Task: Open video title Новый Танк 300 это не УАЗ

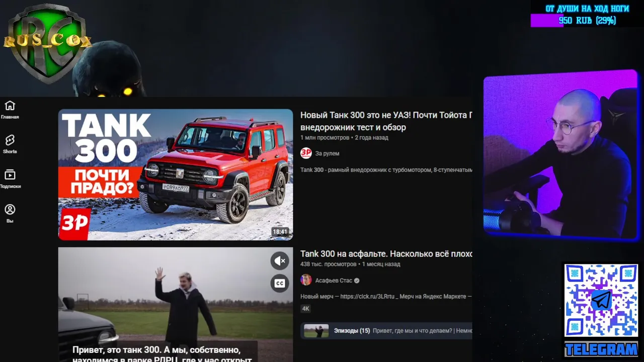Action: click(386, 121)
